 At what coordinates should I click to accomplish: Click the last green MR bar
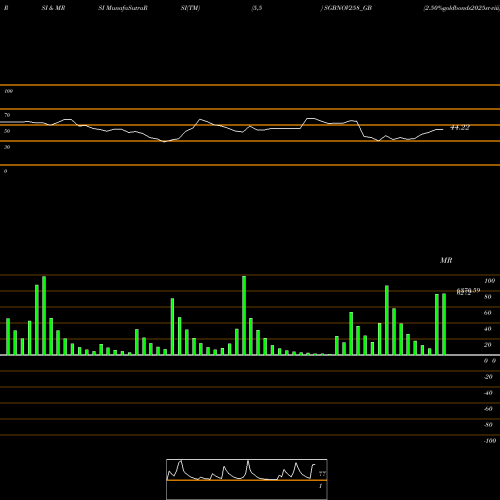coord(444,324)
